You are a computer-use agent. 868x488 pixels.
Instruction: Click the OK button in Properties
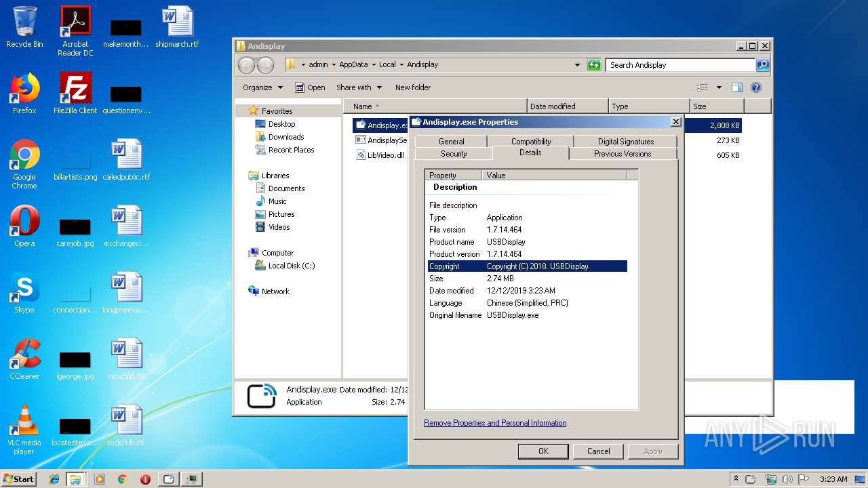(543, 451)
